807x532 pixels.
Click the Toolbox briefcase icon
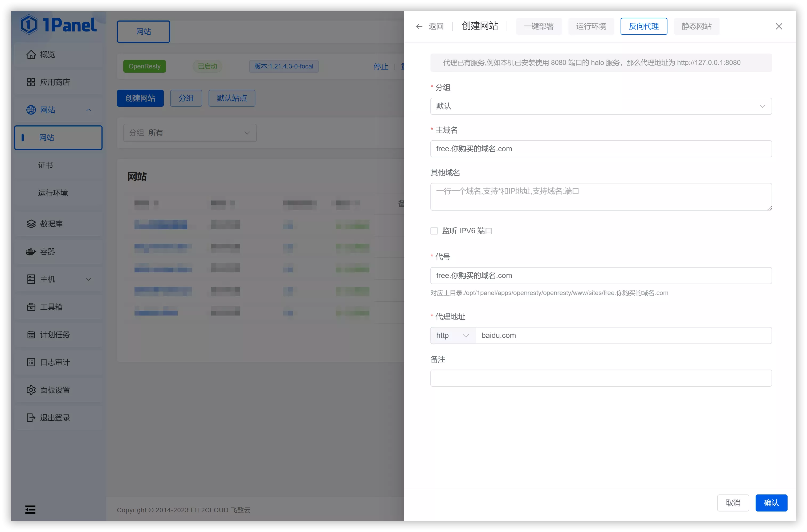coord(31,307)
